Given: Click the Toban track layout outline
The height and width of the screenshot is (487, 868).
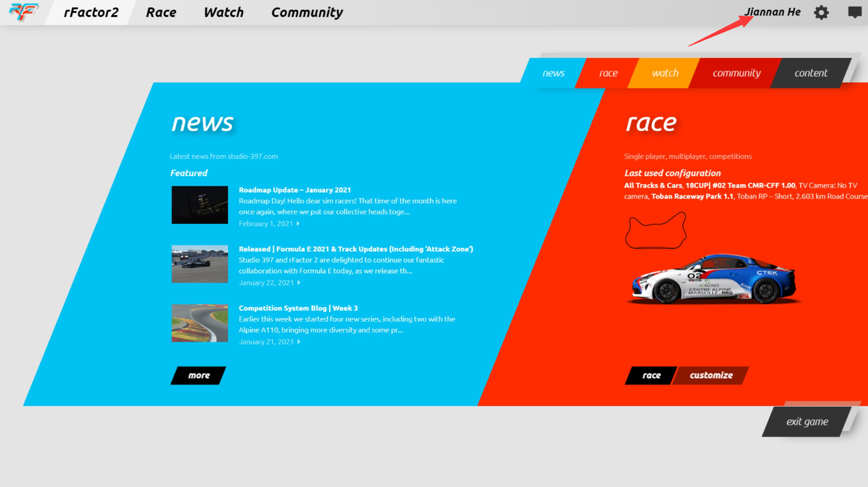Looking at the screenshot, I should pos(656,230).
